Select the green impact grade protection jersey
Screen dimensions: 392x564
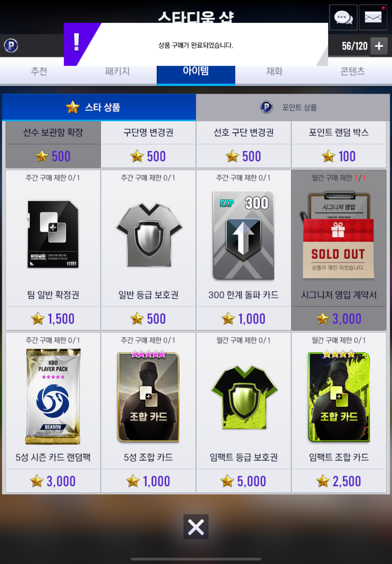pos(244,397)
